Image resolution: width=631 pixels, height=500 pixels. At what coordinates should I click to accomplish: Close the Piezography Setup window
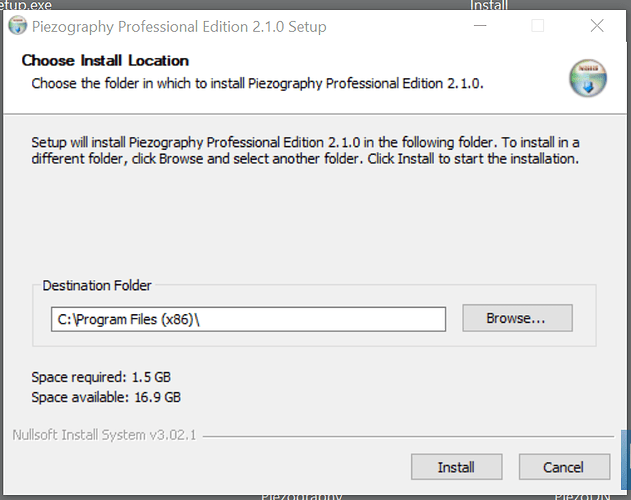point(597,26)
